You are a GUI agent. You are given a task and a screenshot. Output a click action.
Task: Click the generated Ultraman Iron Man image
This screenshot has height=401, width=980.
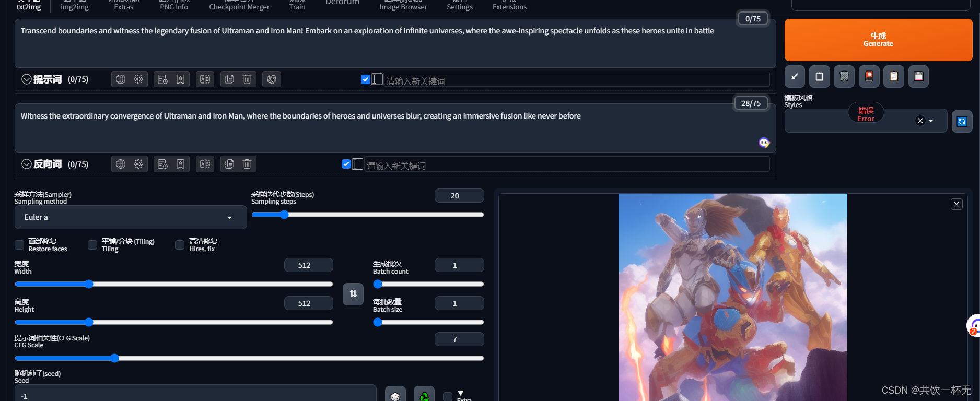pyautogui.click(x=732, y=297)
